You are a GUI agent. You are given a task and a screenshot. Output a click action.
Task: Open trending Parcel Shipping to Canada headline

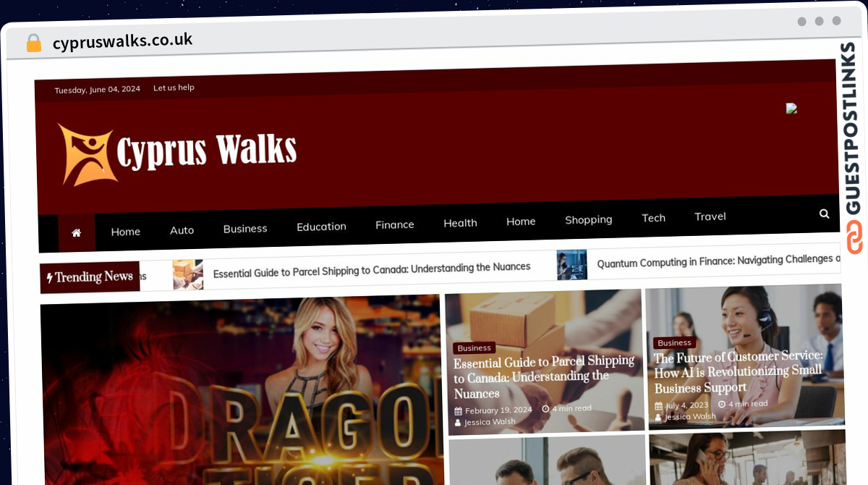tap(372, 270)
